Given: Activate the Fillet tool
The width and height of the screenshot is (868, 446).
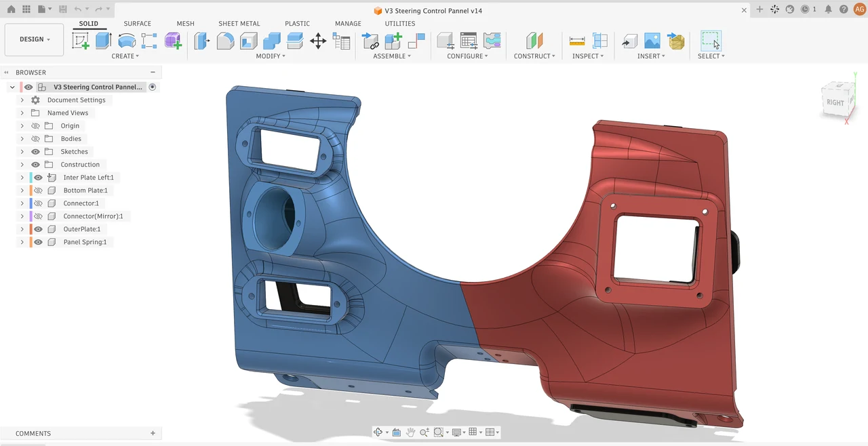Looking at the screenshot, I should tap(225, 41).
